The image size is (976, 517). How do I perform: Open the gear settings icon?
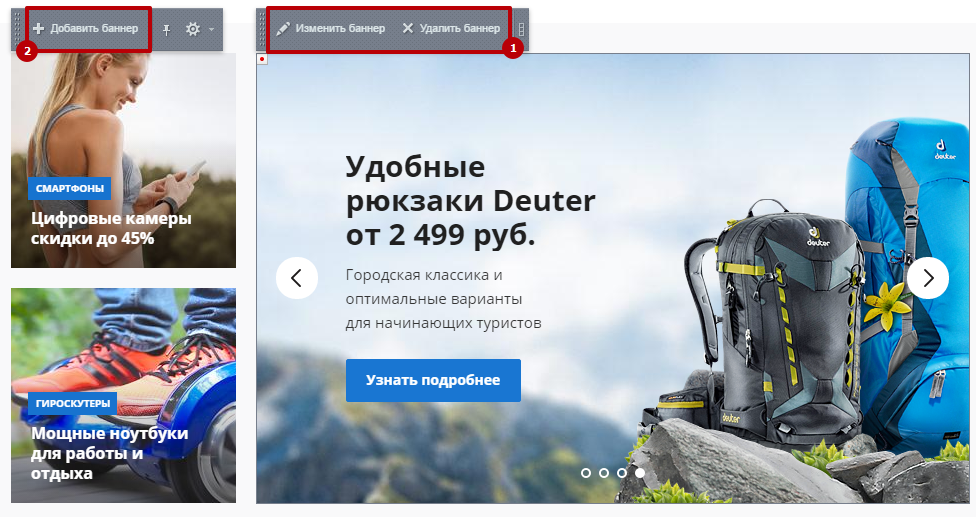pyautogui.click(x=193, y=29)
